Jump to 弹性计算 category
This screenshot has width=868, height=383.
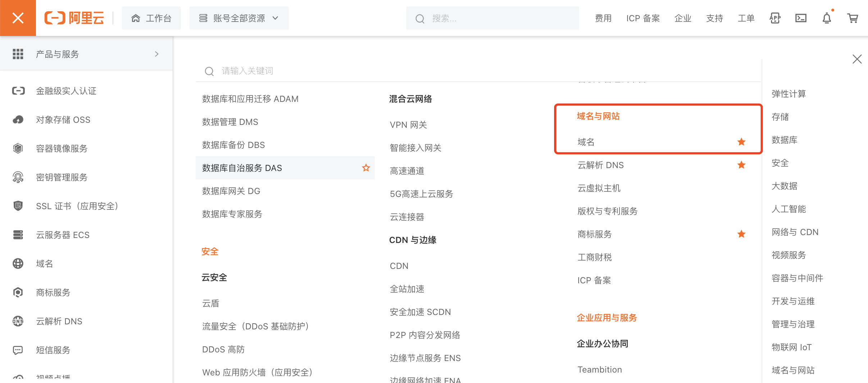[x=789, y=94]
